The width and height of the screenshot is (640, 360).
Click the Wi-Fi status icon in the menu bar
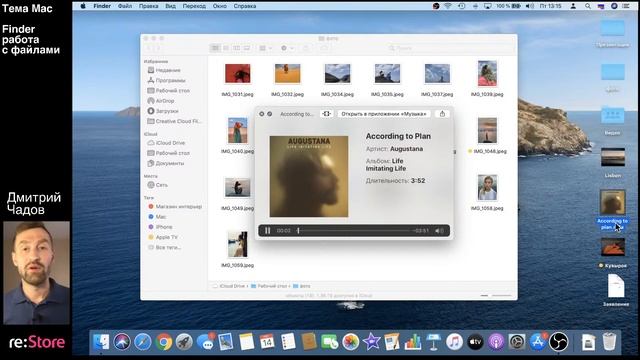point(448,6)
